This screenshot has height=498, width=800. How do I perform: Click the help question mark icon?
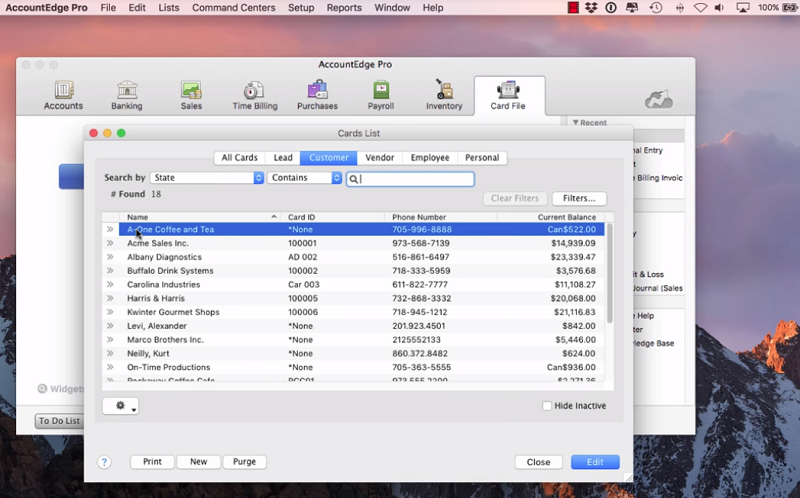pos(104,462)
